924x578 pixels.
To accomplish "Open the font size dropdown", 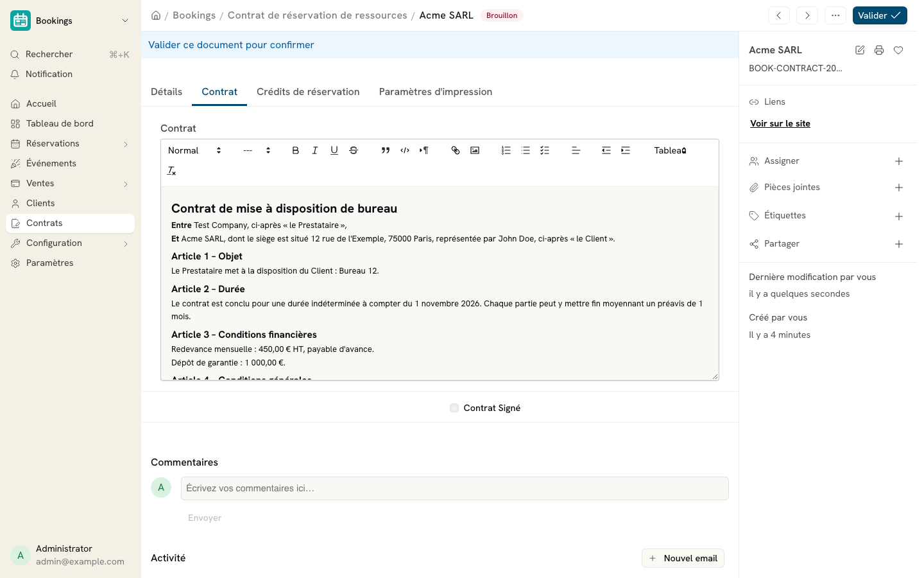I will click(x=257, y=150).
